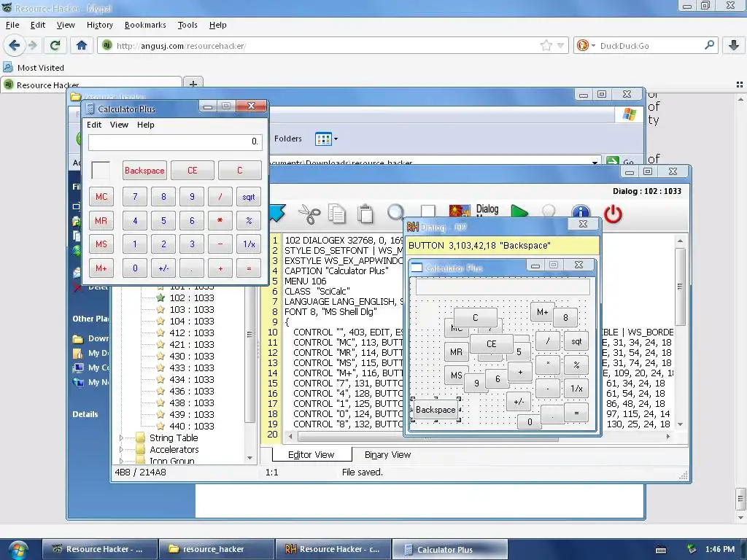This screenshot has width=747, height=560.
Task: Switch to Calculator Plus taskbar button
Action: 449,550
